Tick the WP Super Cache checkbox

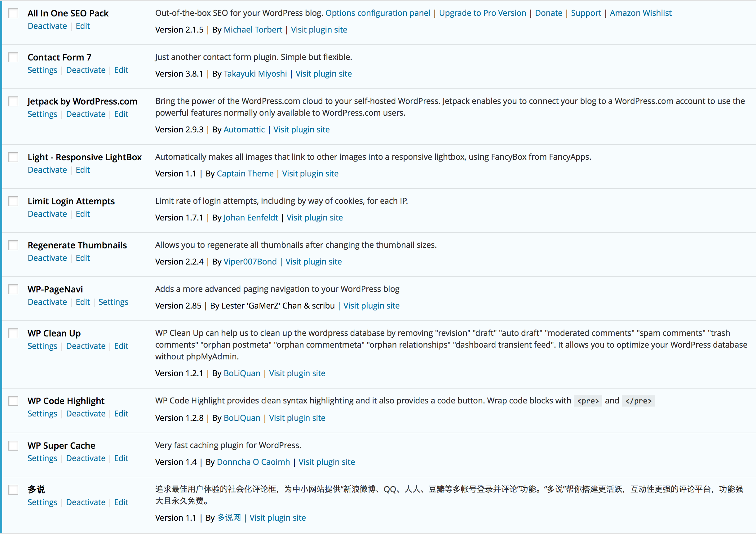click(x=13, y=446)
